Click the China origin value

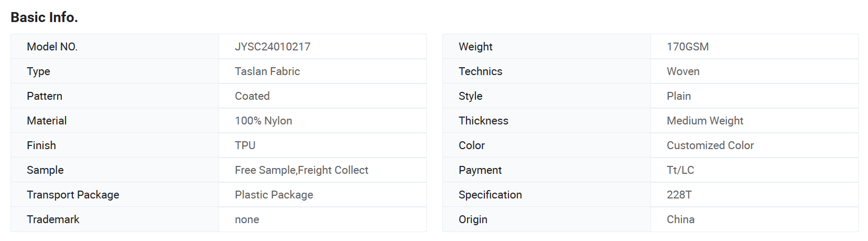pyautogui.click(x=680, y=219)
